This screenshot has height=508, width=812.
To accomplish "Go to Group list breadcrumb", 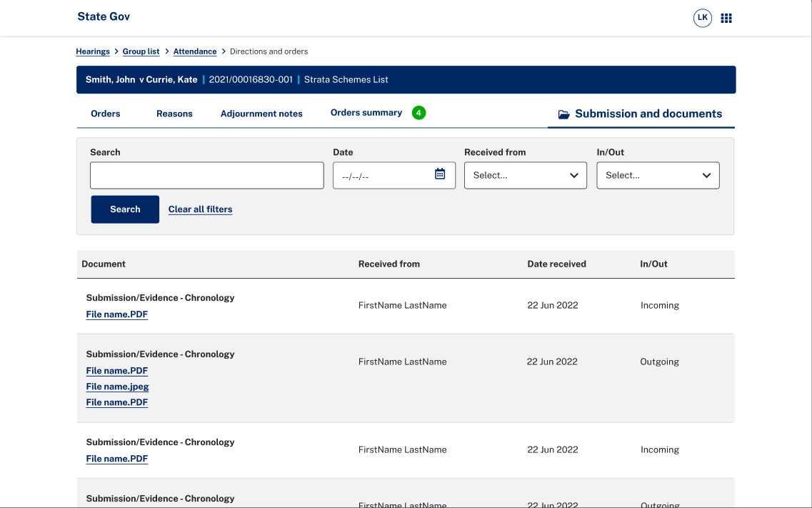I will 141,51.
